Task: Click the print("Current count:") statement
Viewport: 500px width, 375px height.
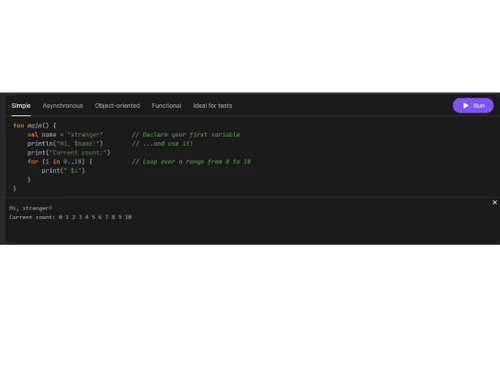Action: coord(69,153)
